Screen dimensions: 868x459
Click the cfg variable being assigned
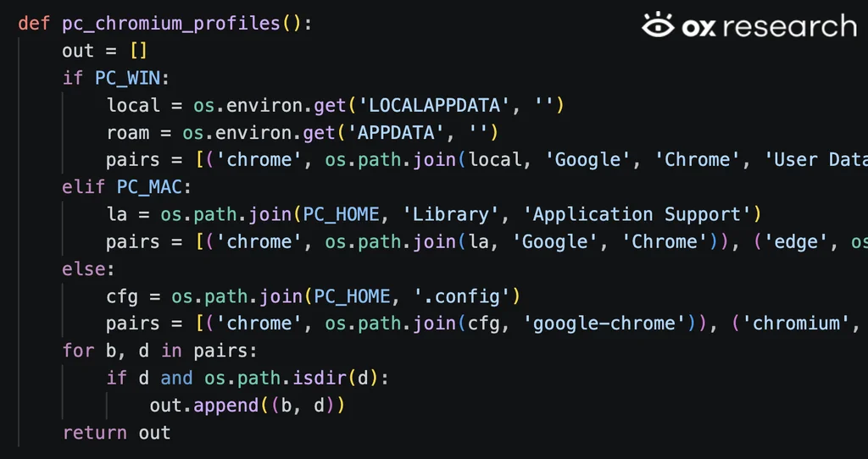point(122,297)
